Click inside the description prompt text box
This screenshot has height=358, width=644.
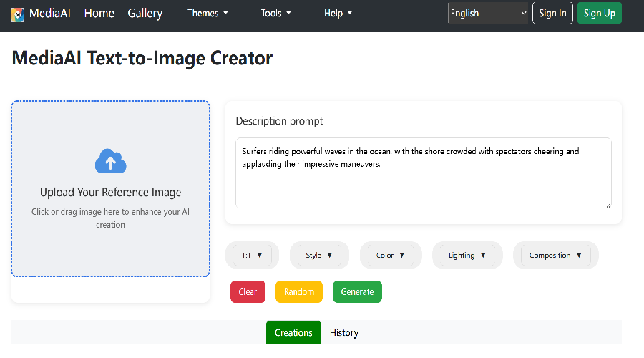pyautogui.click(x=424, y=173)
